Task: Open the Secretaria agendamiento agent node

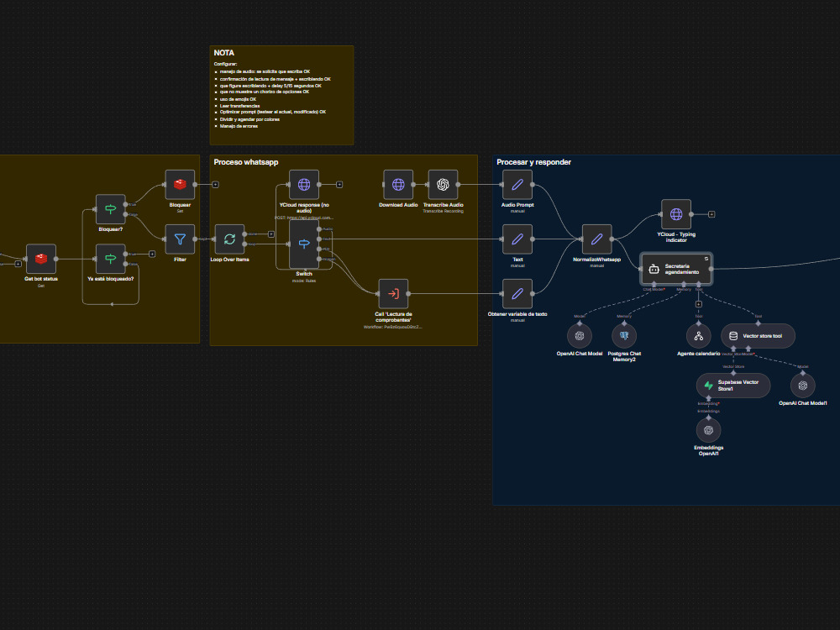Action: (x=676, y=269)
